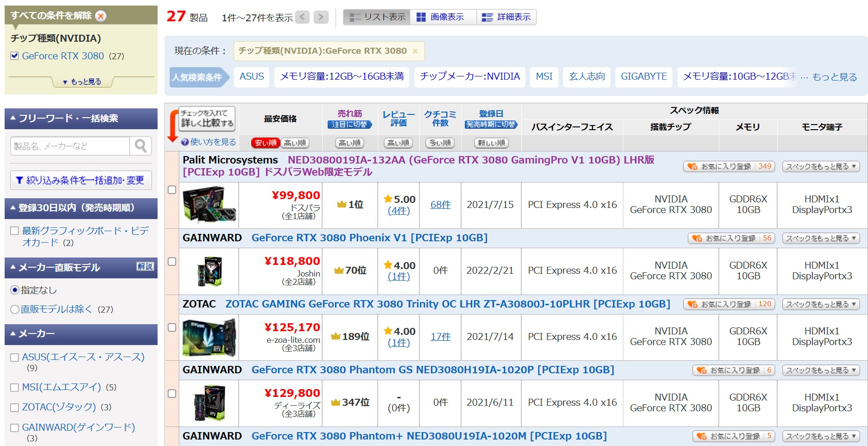Expand もっと見る under chip type
Image resolution: width=868 pixels, height=446 pixels.
coord(82,82)
